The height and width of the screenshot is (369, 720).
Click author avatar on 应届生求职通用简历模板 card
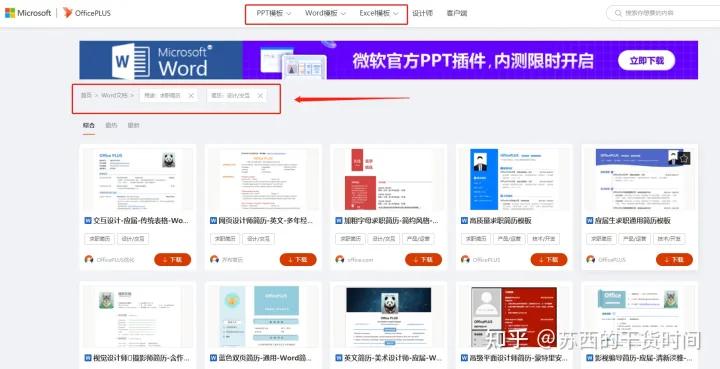tap(591, 259)
